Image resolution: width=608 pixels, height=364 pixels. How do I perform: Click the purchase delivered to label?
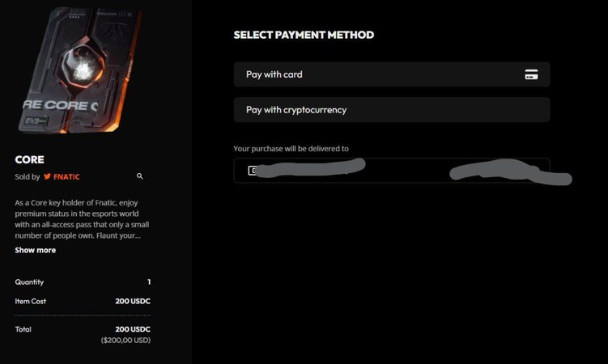291,149
